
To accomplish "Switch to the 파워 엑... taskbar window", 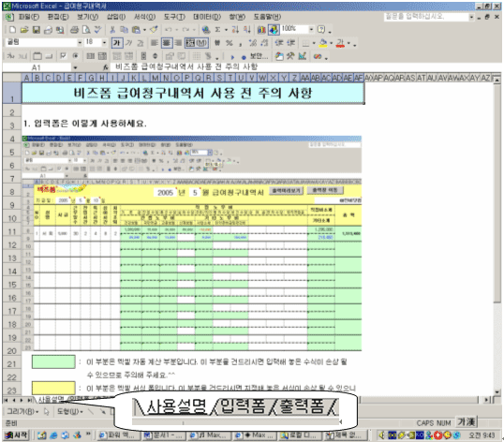I will [118, 435].
